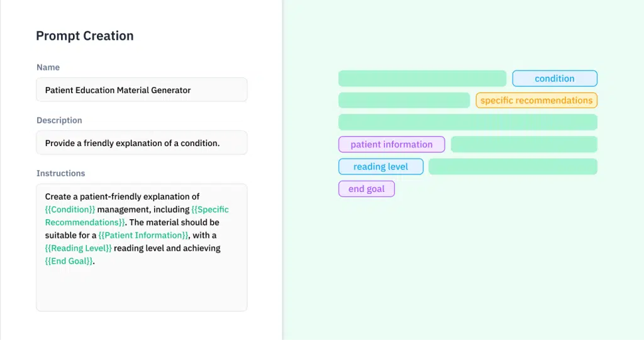Screen dimensions: 644x340
Task: Click the Name input field
Action: pyautogui.click(x=142, y=89)
